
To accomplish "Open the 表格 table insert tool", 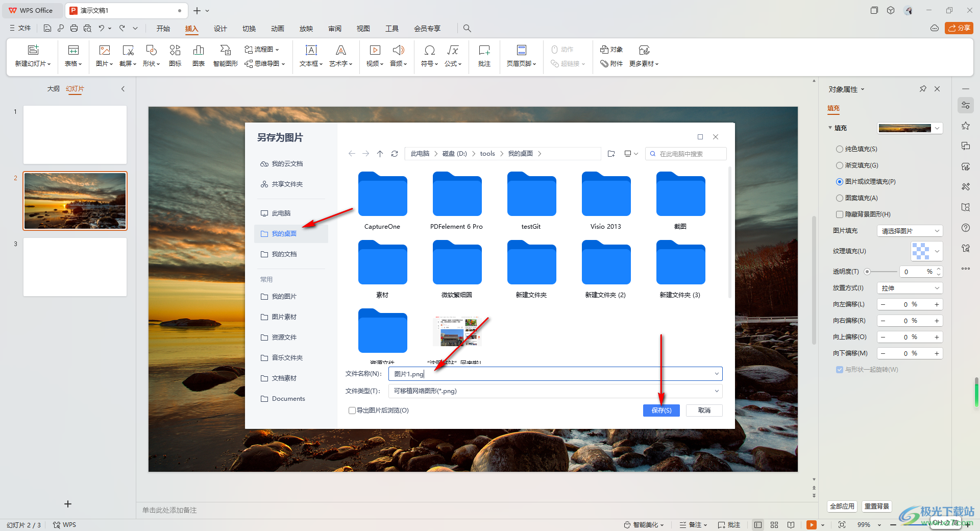I will 73,56.
